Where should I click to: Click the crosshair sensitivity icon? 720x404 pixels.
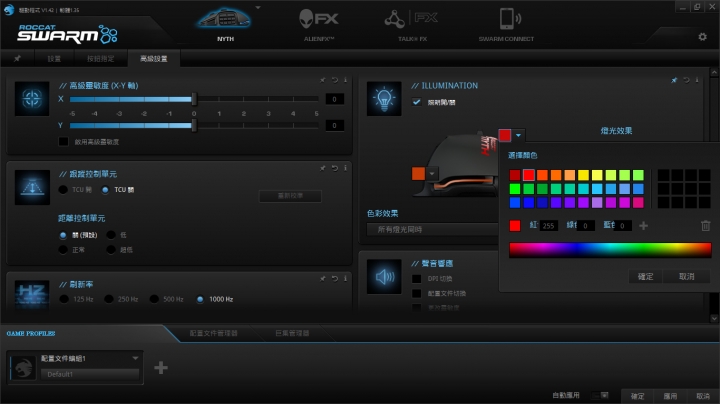click(32, 98)
